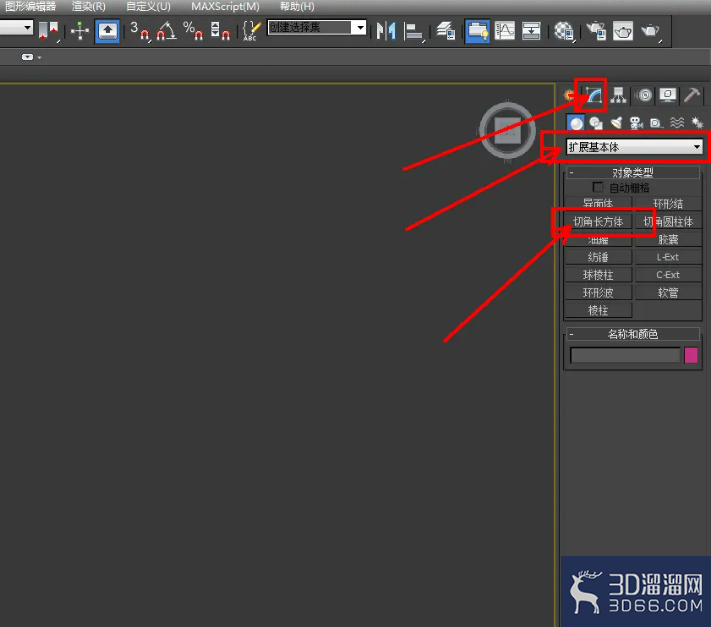
Task: Click the Select and Manipulate icon
Action: point(80,31)
